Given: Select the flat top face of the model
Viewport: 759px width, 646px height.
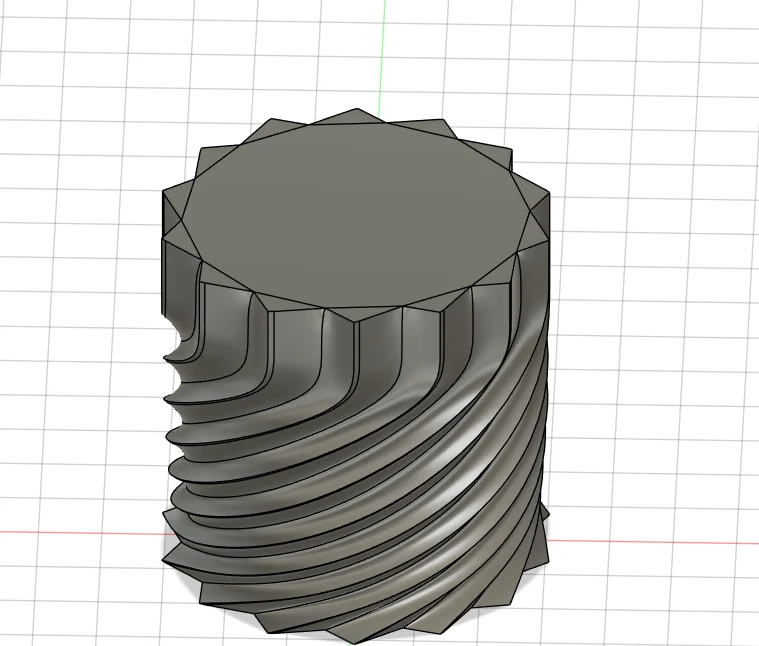Looking at the screenshot, I should tap(356, 213).
